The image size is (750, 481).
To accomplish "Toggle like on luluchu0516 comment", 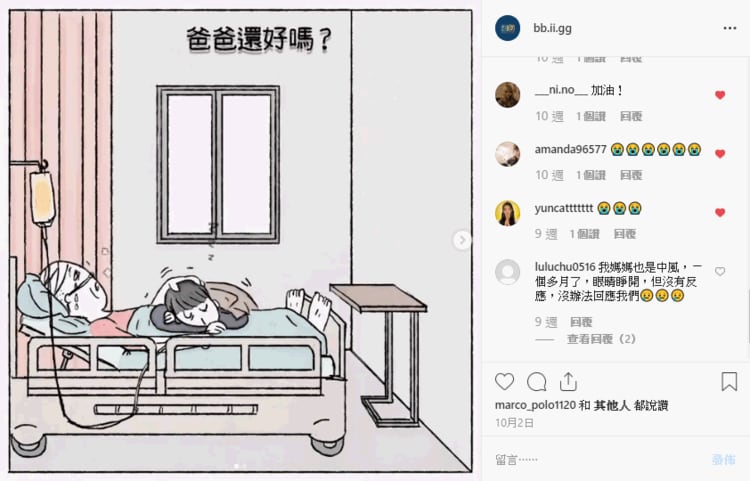I will tap(720, 272).
